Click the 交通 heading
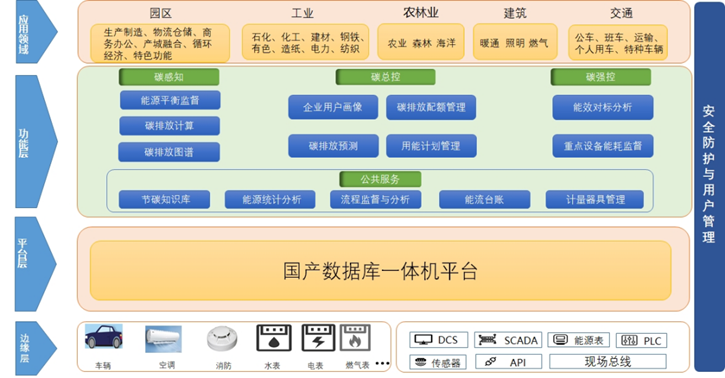Viewport: 725px width, 378px height. click(621, 13)
